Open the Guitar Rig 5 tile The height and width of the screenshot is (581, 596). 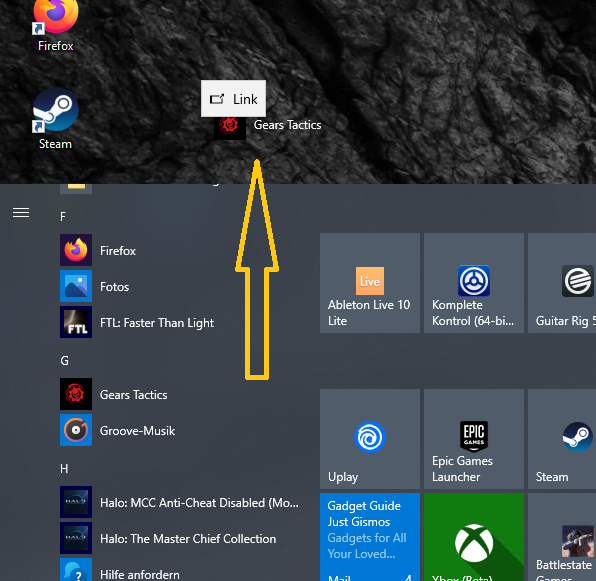tap(562, 283)
